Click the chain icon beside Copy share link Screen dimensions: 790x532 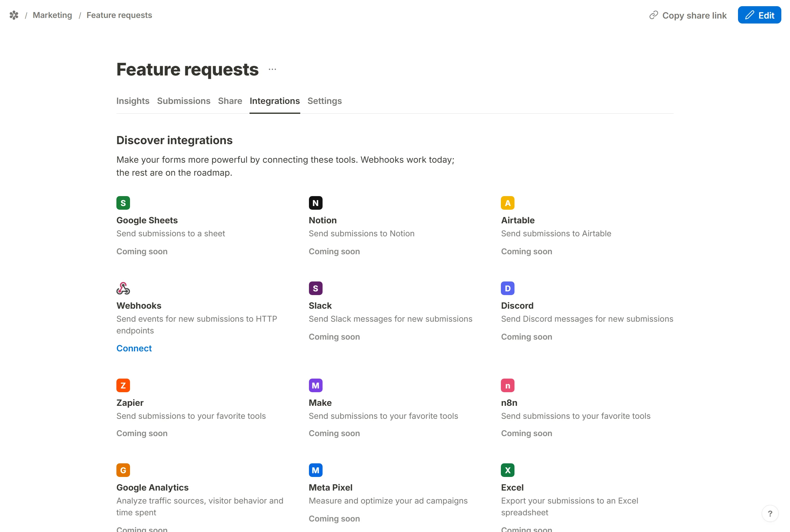(x=653, y=15)
